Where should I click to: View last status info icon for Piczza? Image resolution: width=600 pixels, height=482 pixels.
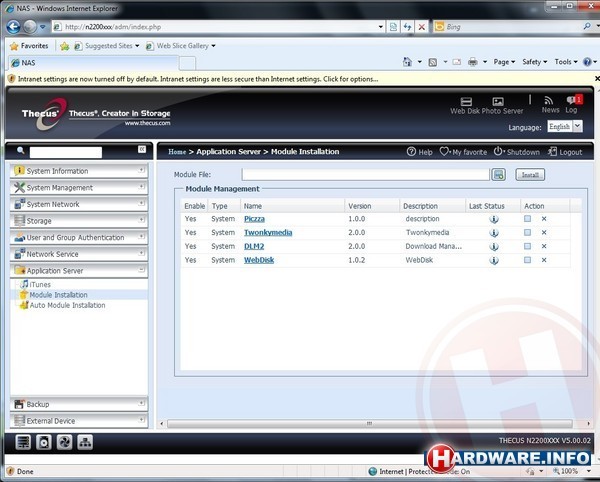tap(493, 218)
